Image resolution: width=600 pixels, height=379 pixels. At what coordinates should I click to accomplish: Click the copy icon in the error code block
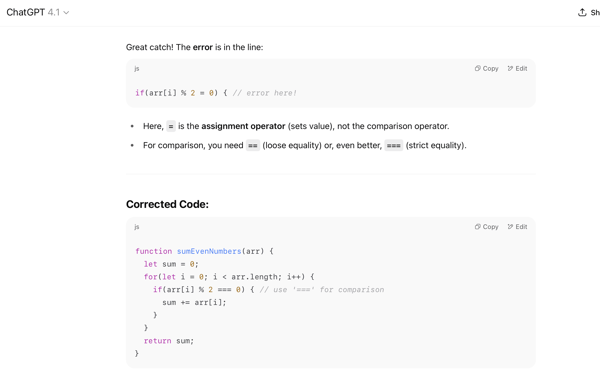478,69
